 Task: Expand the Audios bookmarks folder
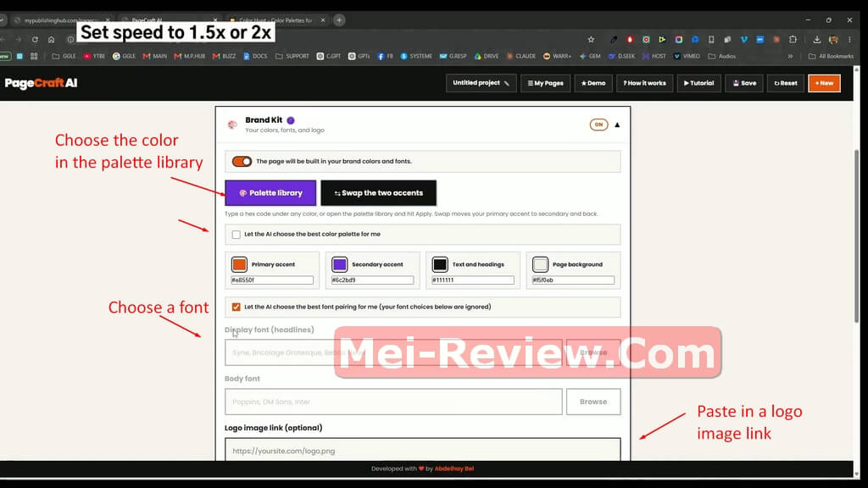(722, 56)
